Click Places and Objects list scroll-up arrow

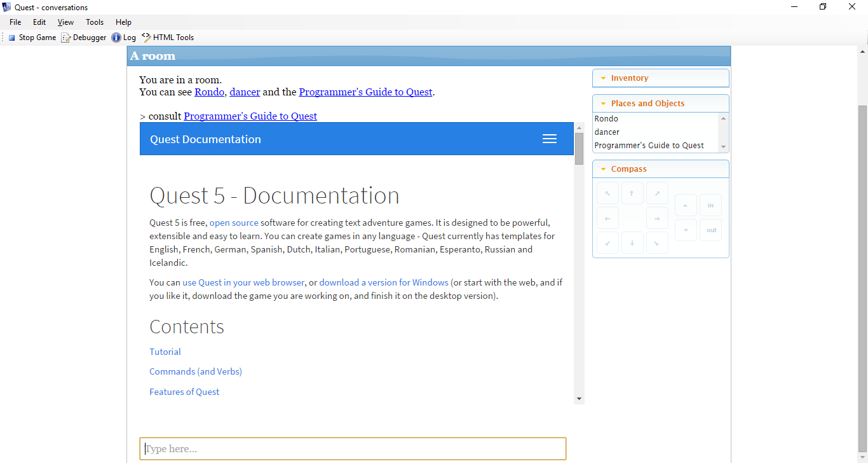(x=723, y=118)
